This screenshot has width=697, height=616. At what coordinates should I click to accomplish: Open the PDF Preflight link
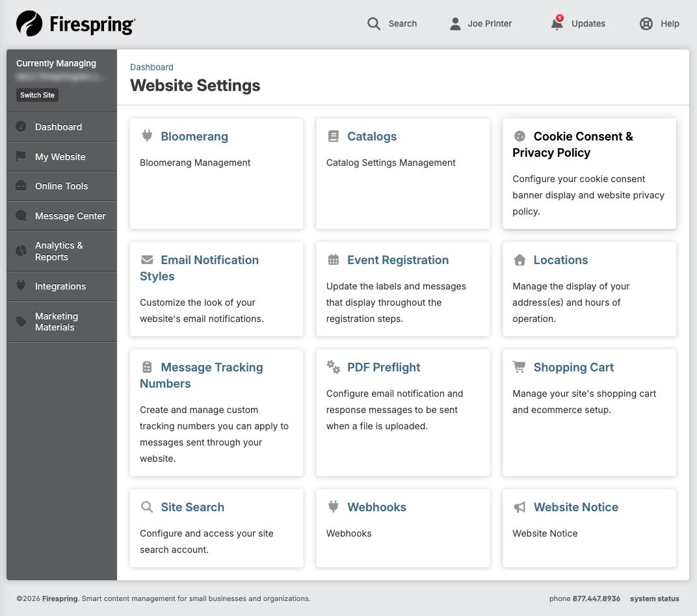pos(384,367)
